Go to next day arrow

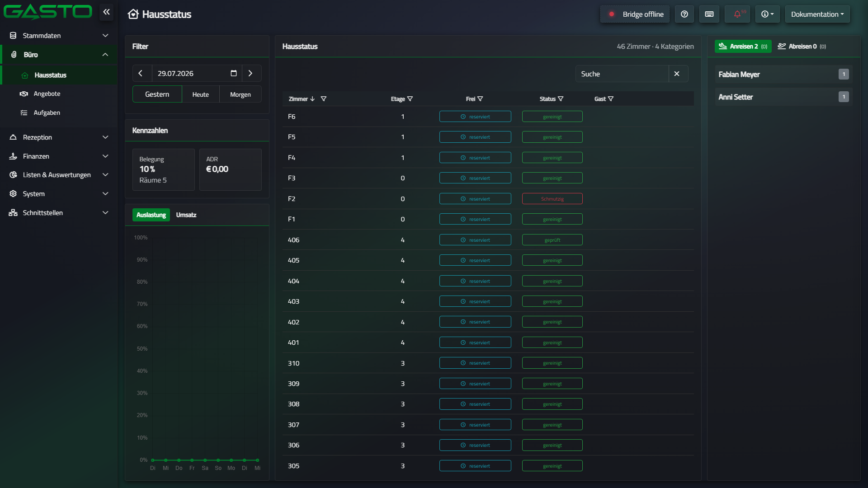pyautogui.click(x=250, y=73)
